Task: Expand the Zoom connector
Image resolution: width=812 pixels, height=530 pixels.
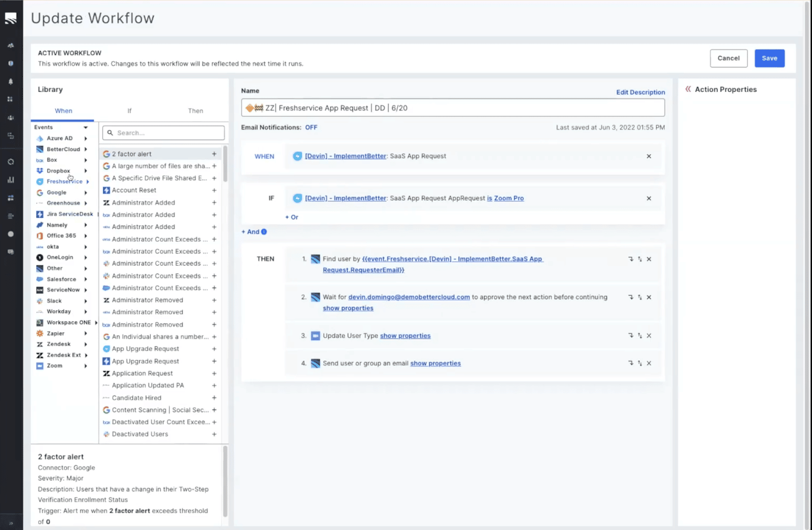Action: point(86,366)
